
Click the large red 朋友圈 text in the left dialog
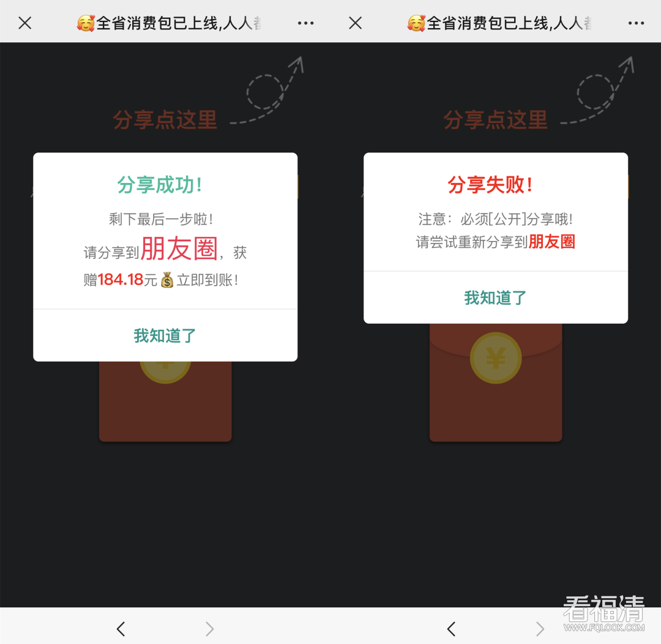179,249
